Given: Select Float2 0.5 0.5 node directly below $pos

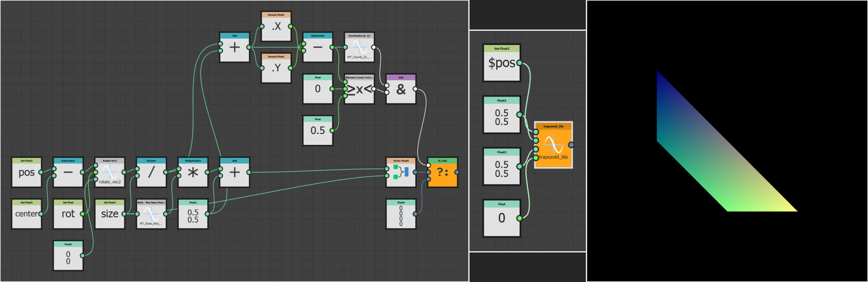Looking at the screenshot, I should pos(502,115).
